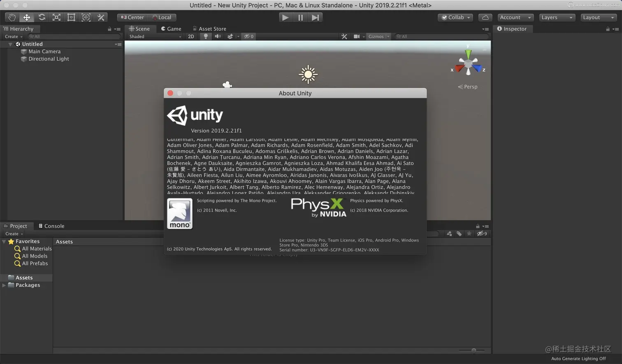Toggle hidden packages count in Project
Image resolution: width=622 pixels, height=364 pixels.
[482, 234]
